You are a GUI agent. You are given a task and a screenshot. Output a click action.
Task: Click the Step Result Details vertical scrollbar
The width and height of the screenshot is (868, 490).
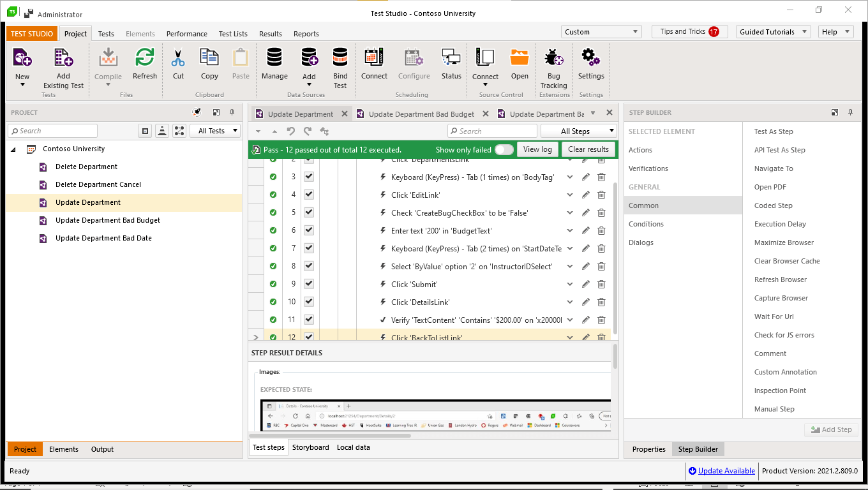[615, 356]
